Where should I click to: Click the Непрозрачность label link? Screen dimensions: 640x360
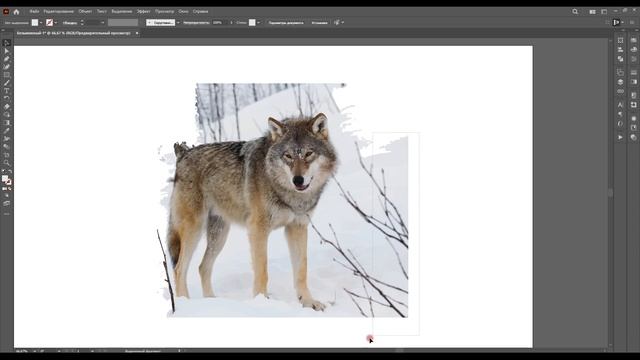coord(196,23)
